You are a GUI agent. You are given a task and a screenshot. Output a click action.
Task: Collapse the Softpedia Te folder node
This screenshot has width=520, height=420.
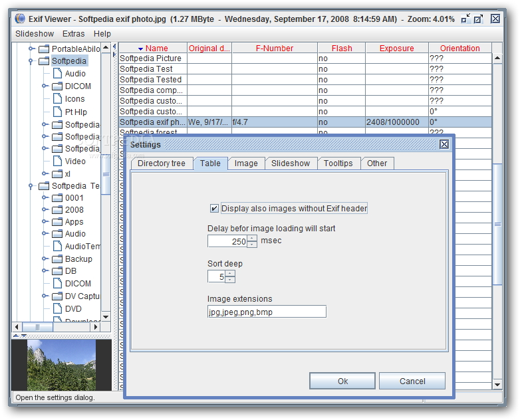click(x=31, y=186)
